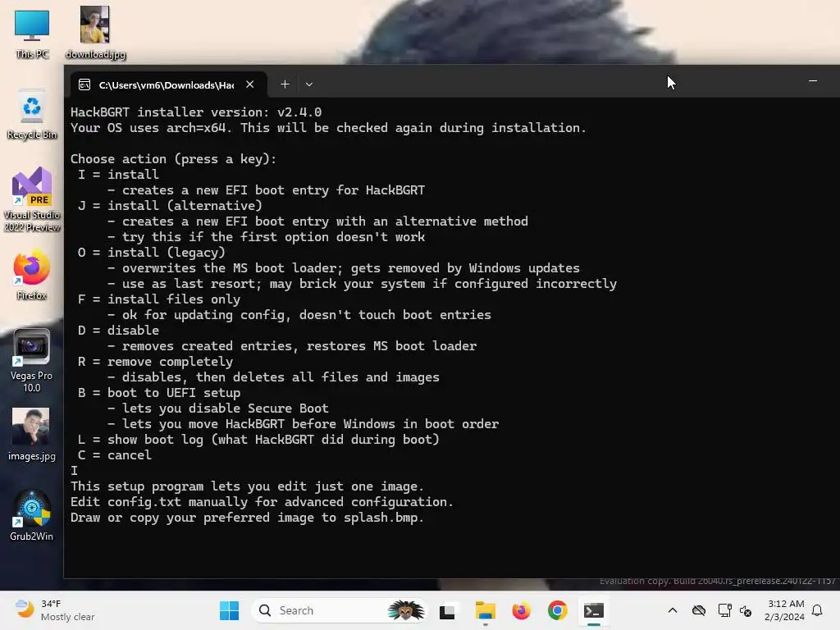Click 'HackBGRT installer version: v2.4.0' text

(x=196, y=112)
